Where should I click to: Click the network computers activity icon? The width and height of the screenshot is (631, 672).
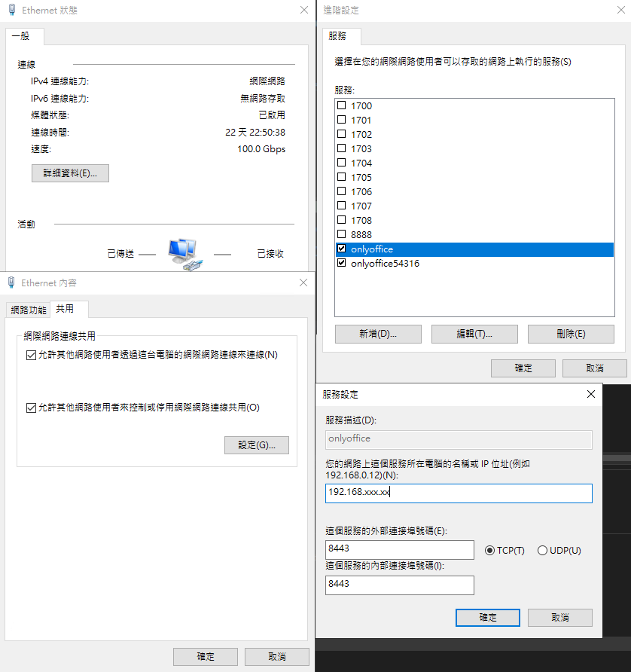click(184, 255)
